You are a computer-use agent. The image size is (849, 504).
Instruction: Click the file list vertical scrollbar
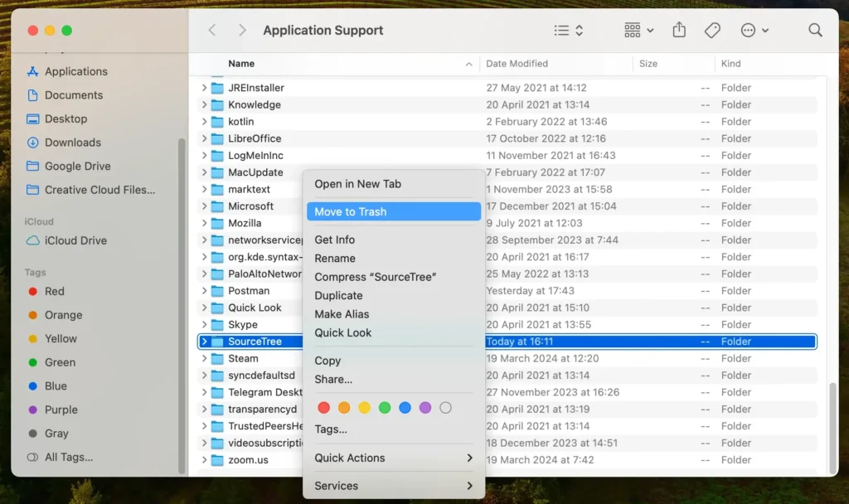pos(832,428)
